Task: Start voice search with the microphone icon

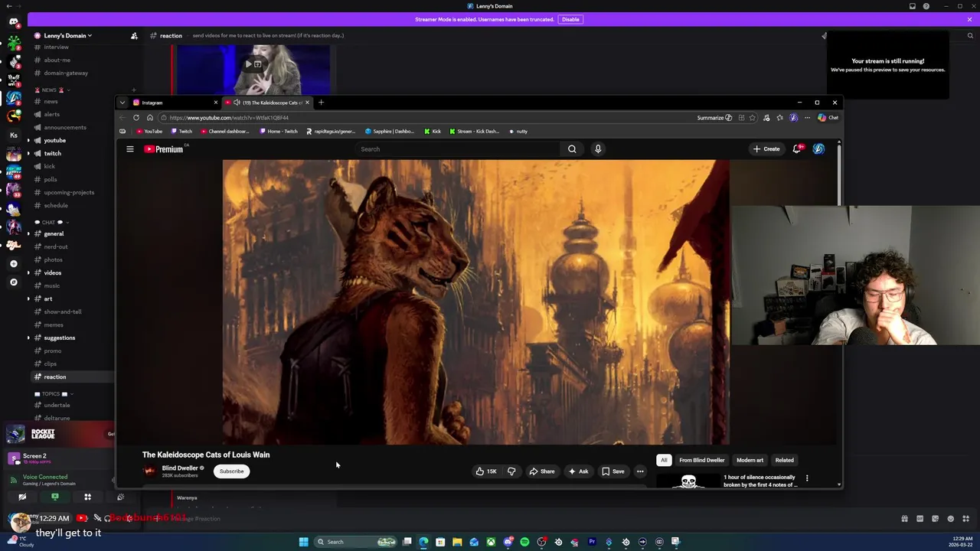Action: tap(598, 149)
